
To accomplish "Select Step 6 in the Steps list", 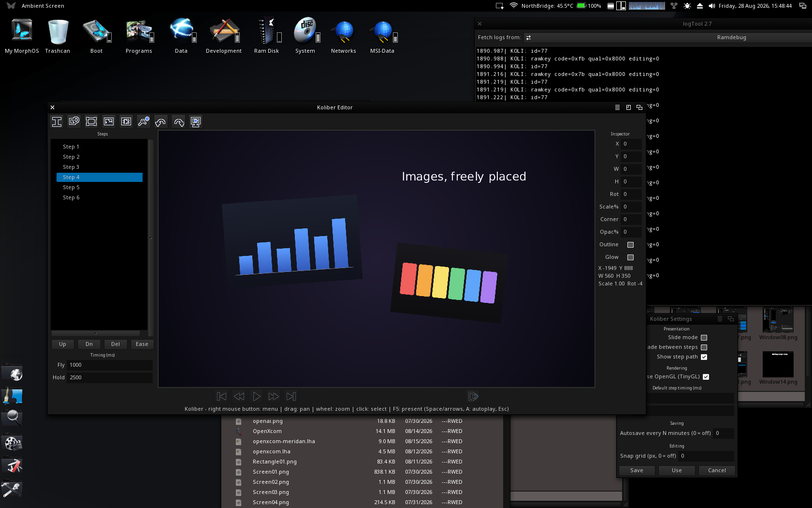I will 100,197.
